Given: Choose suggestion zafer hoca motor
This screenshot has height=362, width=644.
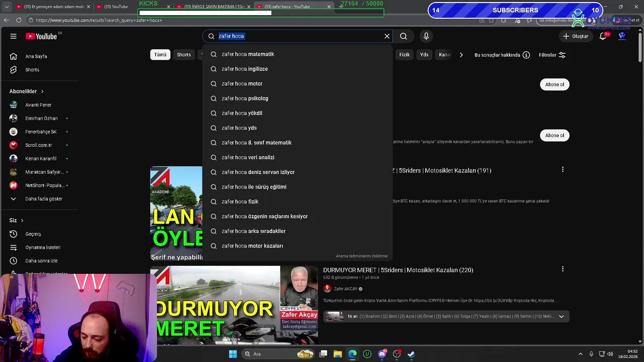Looking at the screenshot, I should click(297, 84).
